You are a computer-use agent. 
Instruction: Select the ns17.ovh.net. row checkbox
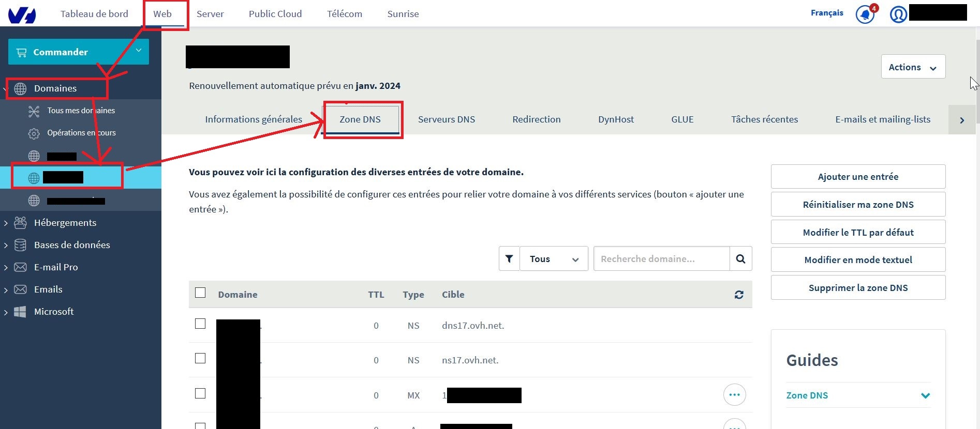(200, 359)
